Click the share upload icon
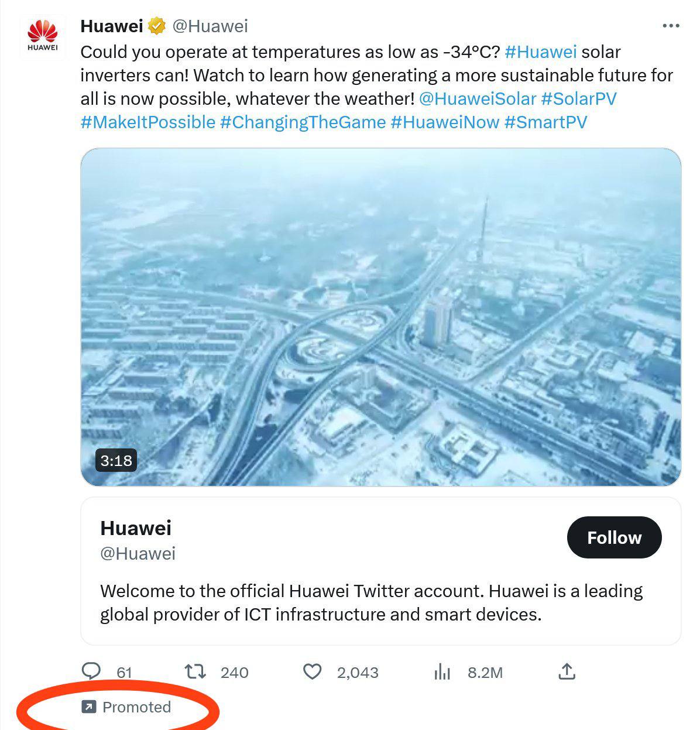The height and width of the screenshot is (730, 700). click(566, 671)
